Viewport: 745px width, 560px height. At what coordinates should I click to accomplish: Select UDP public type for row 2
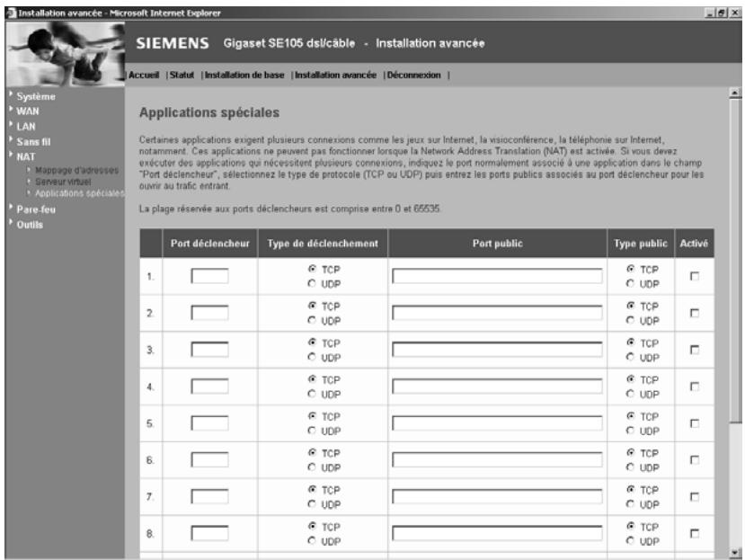coord(630,320)
